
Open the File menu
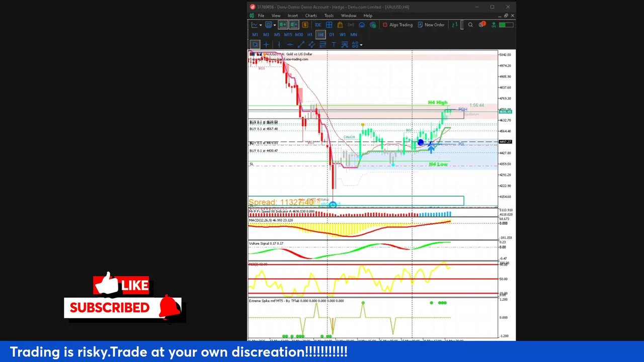tap(261, 16)
